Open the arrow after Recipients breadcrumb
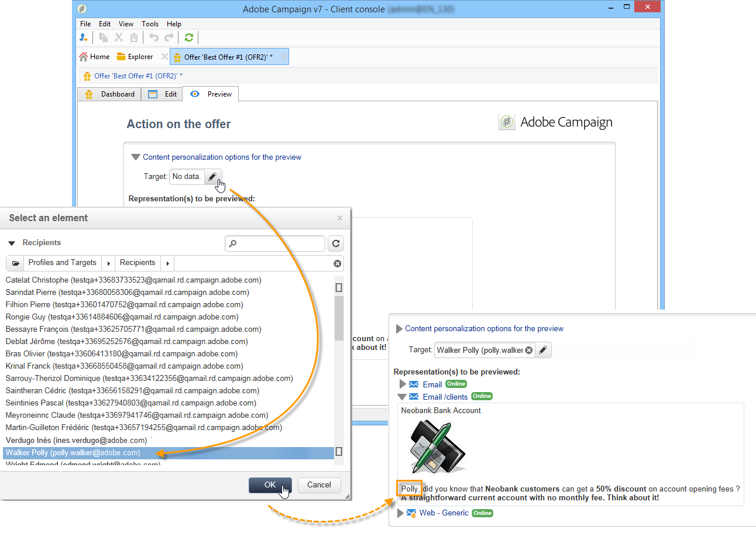 (x=168, y=263)
